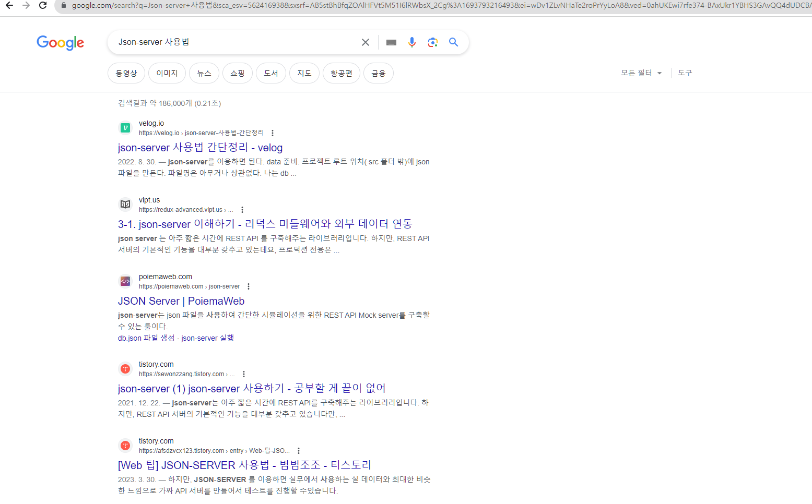Viewport: 812px width, 504px height.
Task: Filter results by 도서
Action: tap(271, 73)
